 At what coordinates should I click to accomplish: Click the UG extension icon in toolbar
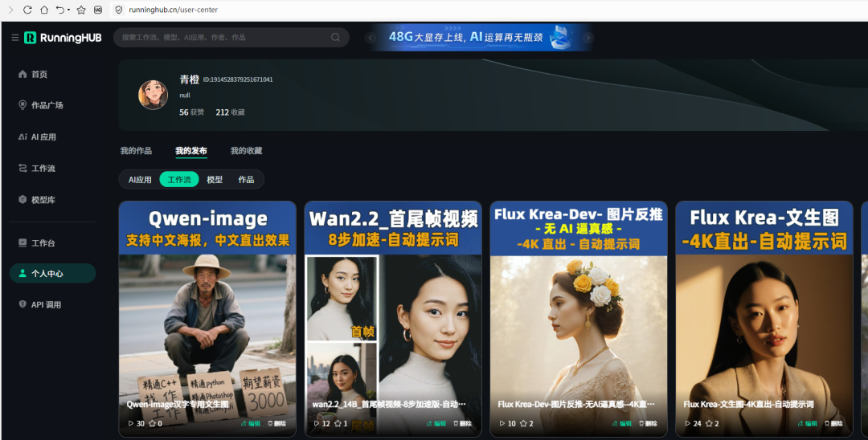click(98, 10)
